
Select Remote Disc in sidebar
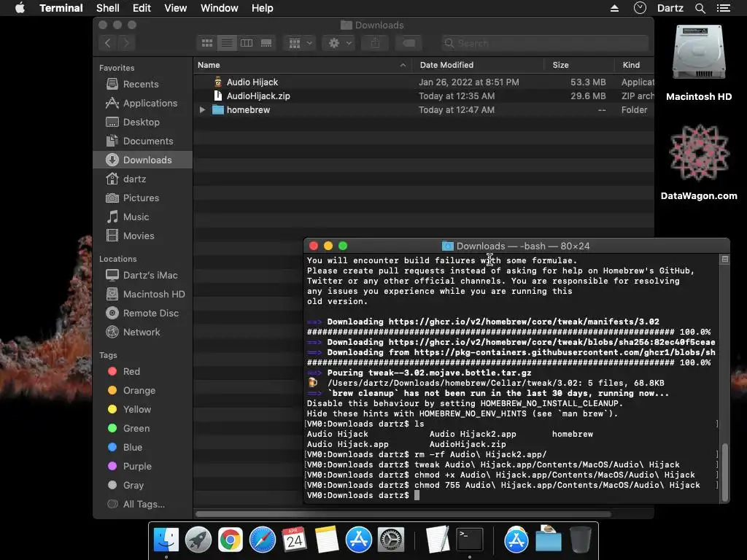click(142, 314)
